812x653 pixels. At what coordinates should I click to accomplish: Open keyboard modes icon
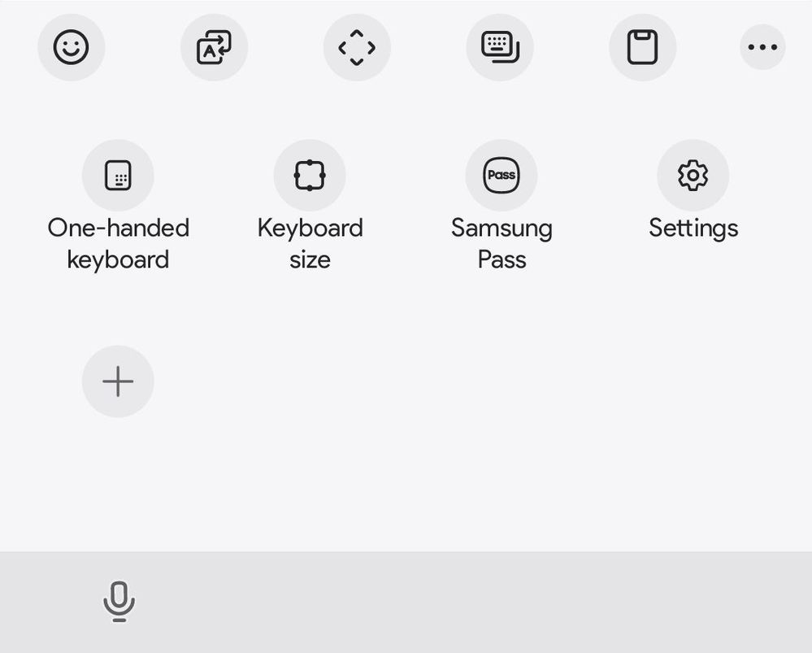point(500,47)
